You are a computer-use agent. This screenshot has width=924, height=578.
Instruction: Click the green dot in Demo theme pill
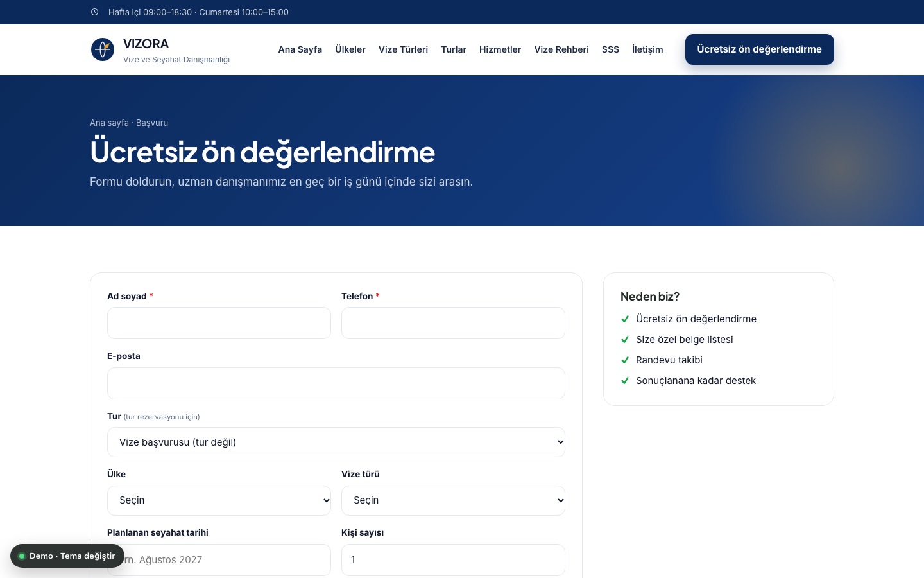[22, 556]
